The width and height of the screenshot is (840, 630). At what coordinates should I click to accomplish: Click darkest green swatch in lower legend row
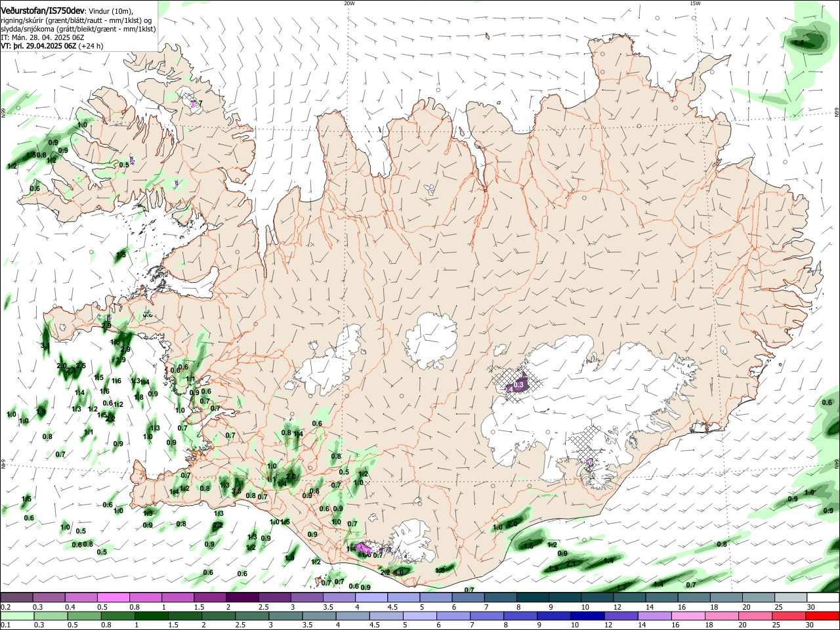click(x=151, y=616)
